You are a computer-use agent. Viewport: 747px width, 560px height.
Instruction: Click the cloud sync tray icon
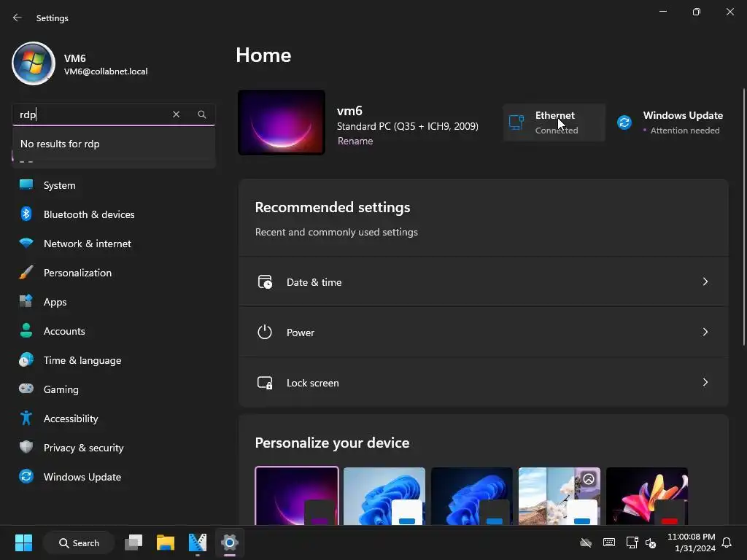586,542
